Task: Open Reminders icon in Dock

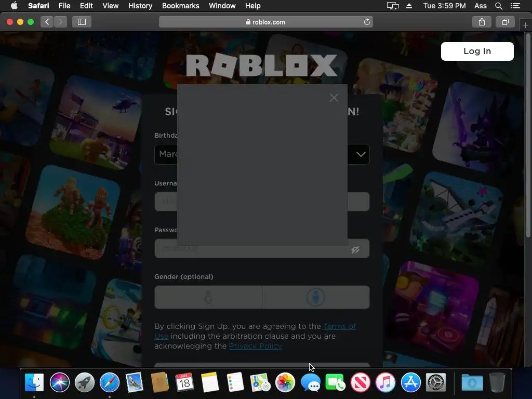Action: 235,382
